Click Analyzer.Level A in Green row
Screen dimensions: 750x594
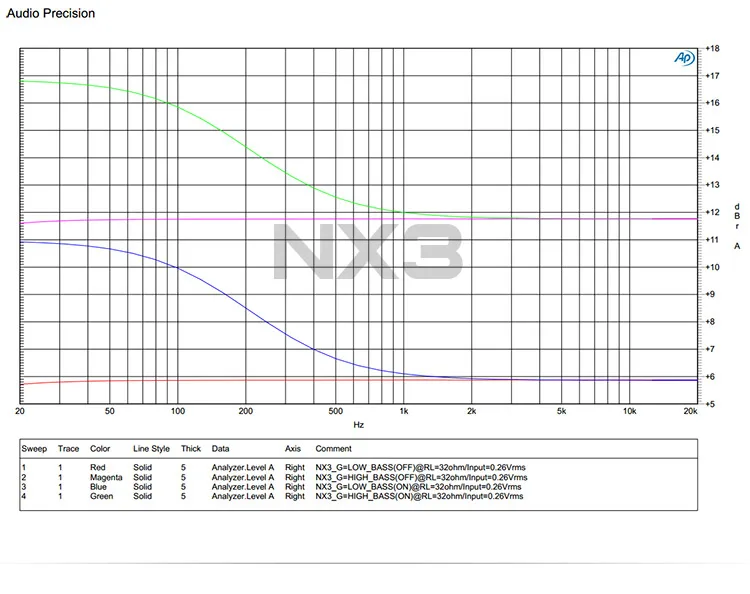243,496
